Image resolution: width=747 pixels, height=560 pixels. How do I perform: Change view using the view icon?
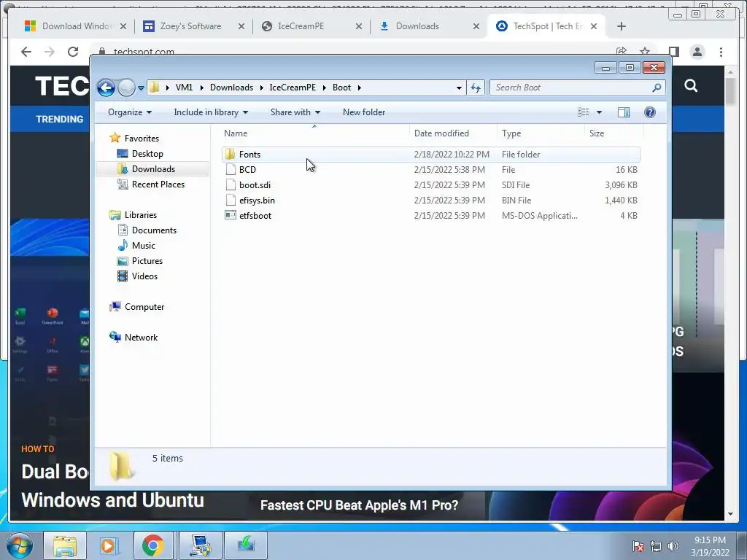pyautogui.click(x=584, y=112)
